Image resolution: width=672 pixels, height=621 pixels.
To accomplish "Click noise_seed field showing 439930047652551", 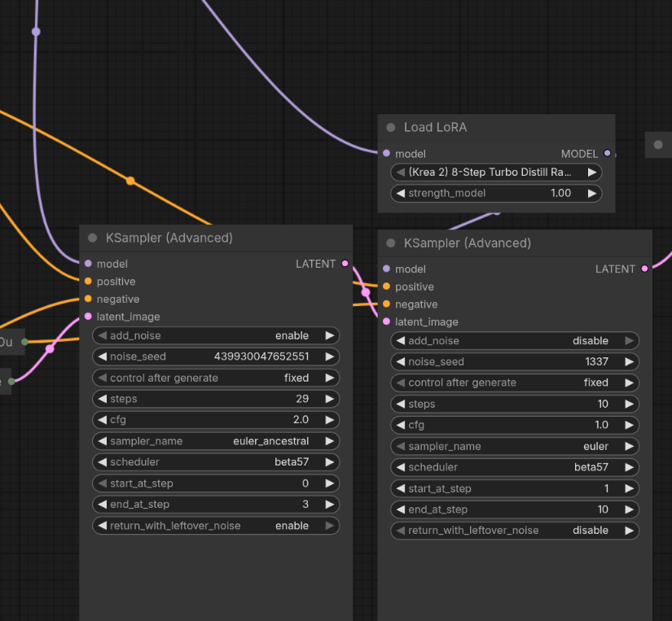I will pos(216,356).
